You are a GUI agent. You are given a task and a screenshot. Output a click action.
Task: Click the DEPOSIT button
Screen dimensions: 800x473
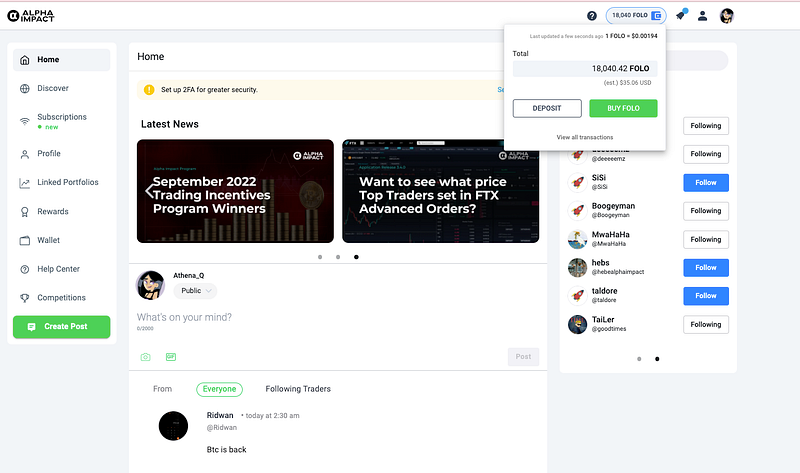click(x=547, y=108)
